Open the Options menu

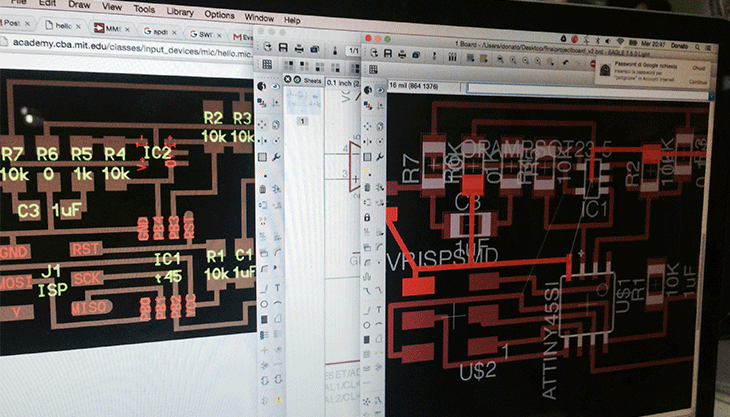click(219, 14)
